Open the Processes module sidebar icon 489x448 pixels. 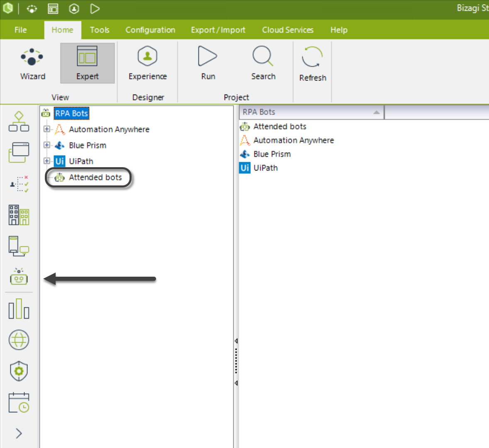click(19, 122)
